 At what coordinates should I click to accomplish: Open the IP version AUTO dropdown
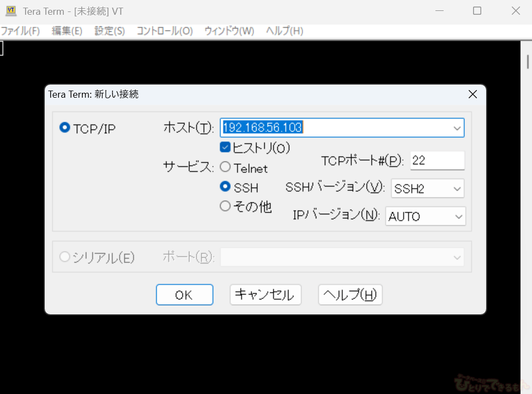click(458, 217)
